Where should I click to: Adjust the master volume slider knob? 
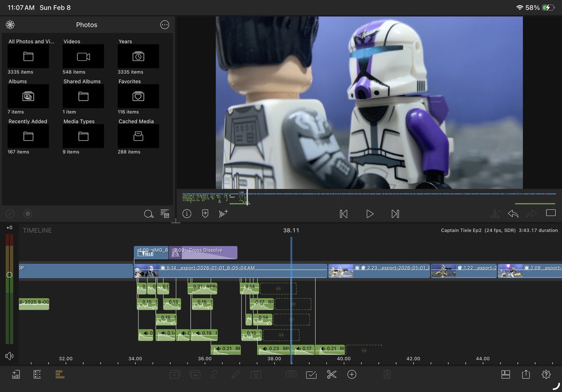pyautogui.click(x=9, y=275)
